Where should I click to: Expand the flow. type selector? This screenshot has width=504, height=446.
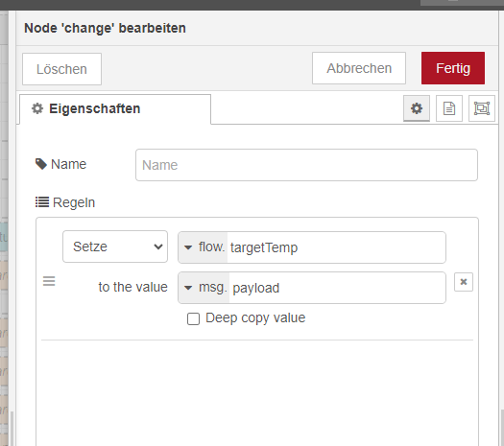point(203,247)
